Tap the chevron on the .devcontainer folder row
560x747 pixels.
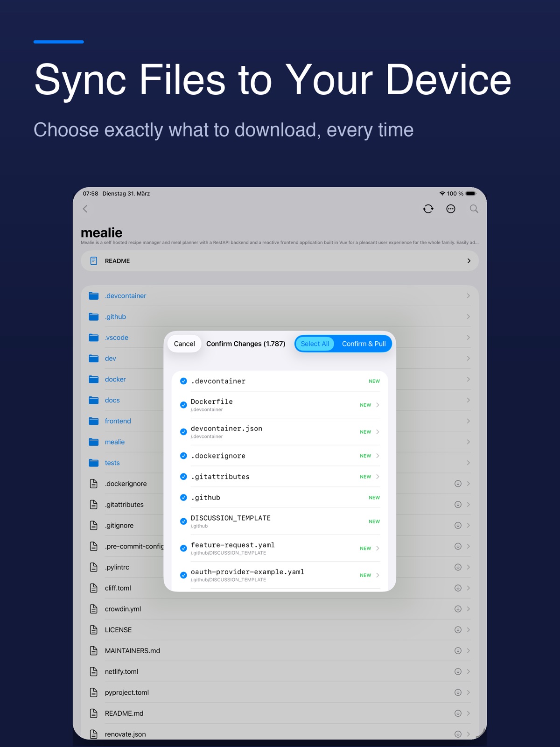tap(468, 296)
